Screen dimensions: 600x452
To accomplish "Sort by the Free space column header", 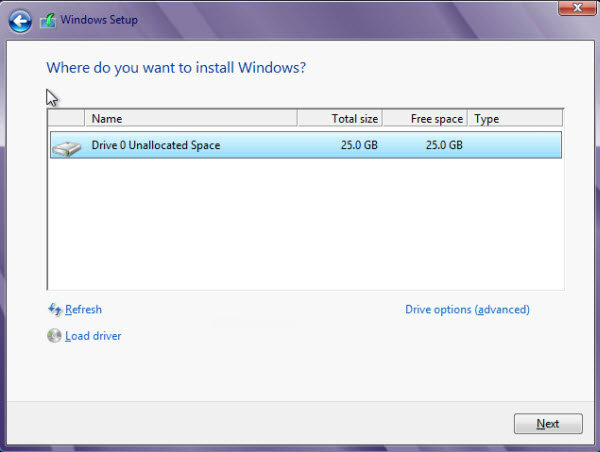I will coord(425,119).
